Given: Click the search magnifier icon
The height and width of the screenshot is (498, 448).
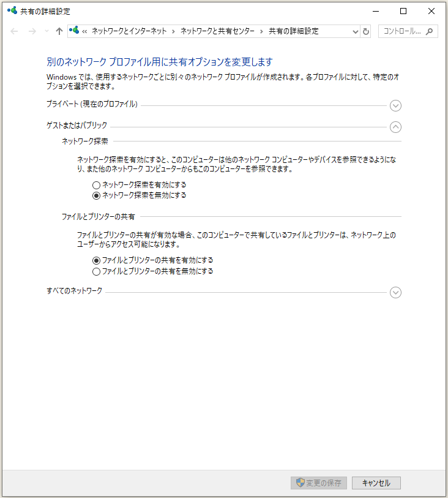Looking at the screenshot, I should (x=429, y=31).
